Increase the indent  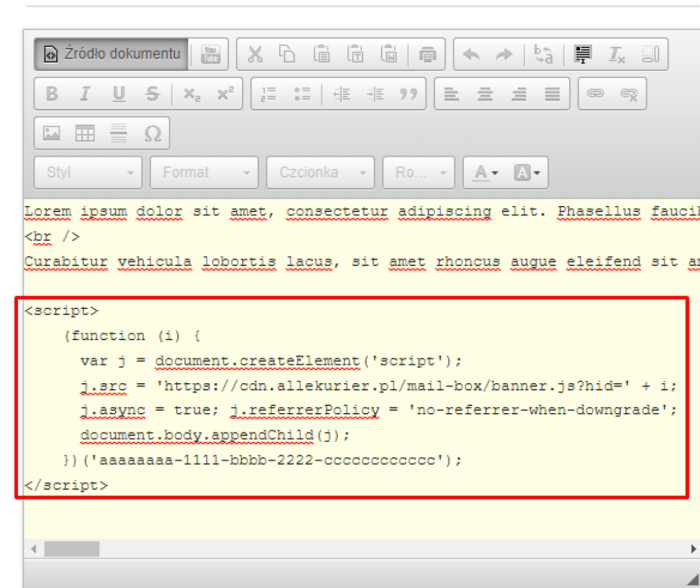coord(375,93)
